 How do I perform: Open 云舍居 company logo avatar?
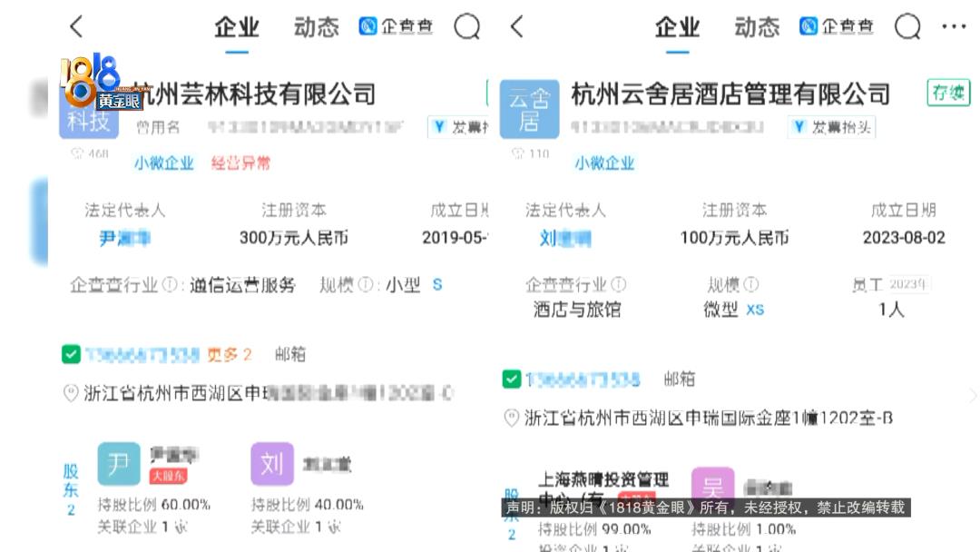(x=529, y=109)
